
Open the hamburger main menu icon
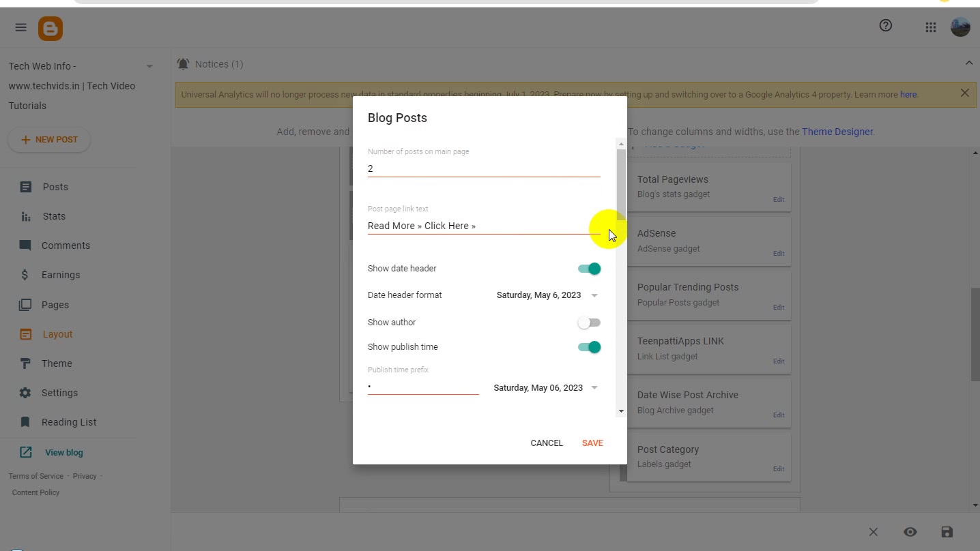click(20, 27)
